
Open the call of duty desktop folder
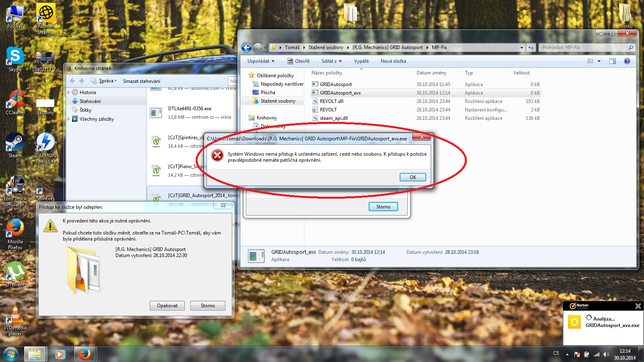coord(351,16)
